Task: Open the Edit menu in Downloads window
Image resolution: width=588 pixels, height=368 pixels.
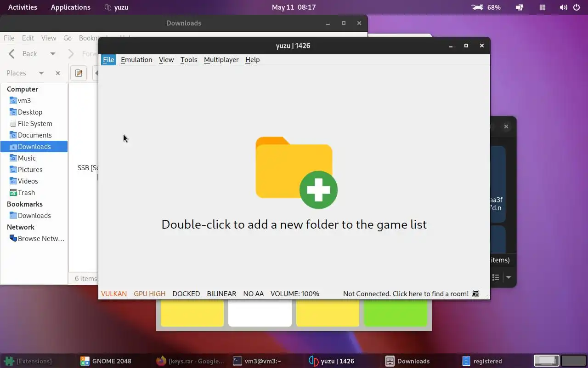Action: (28, 38)
